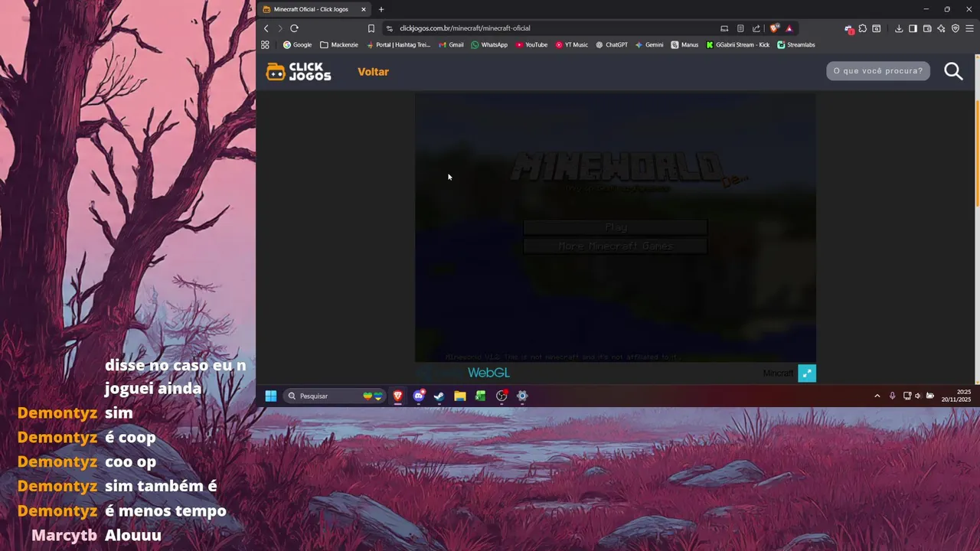Reload the Click Jogos page
Image resolution: width=980 pixels, height=551 pixels.
(x=294, y=28)
